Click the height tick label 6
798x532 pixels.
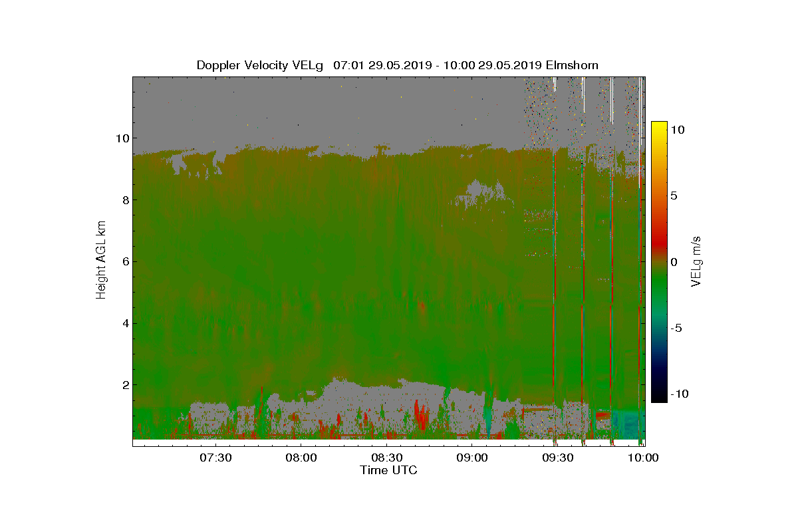pyautogui.click(x=124, y=261)
